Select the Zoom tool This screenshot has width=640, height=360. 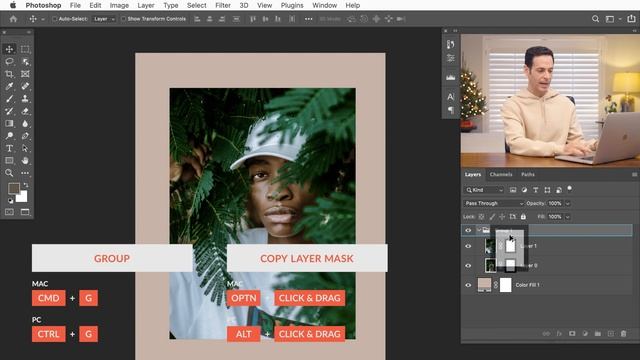[x=9, y=173]
